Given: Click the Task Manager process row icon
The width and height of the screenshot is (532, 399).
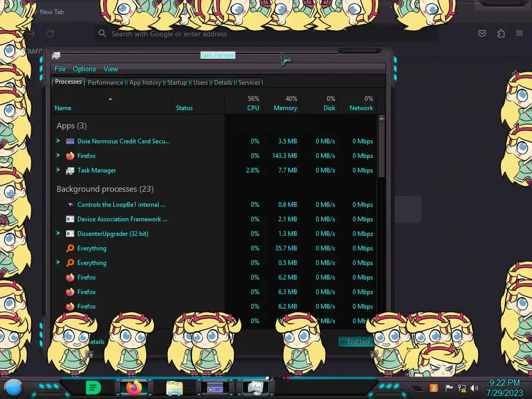Looking at the screenshot, I should pos(70,170).
